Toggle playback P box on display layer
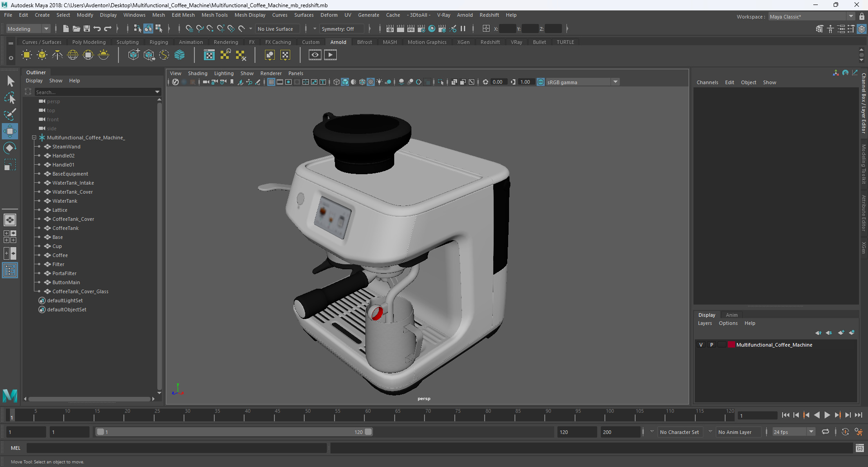Viewport: 868px width, 467px height. pyautogui.click(x=712, y=345)
